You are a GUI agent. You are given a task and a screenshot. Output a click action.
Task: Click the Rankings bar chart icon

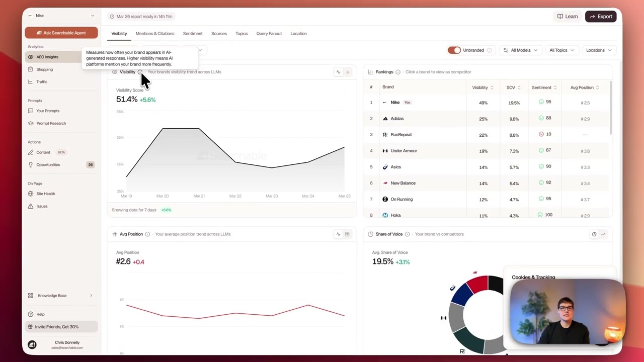[x=370, y=72]
